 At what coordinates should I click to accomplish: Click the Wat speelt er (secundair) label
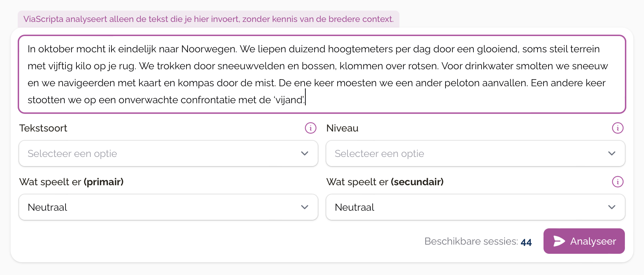[385, 182]
